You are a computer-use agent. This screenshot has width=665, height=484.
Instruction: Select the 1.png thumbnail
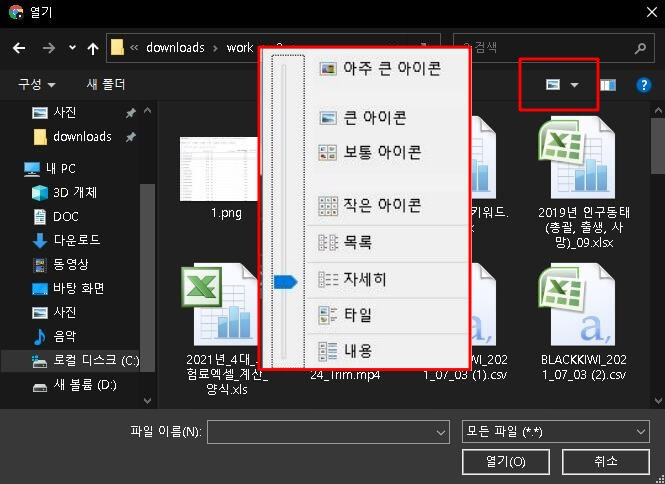tap(219, 169)
